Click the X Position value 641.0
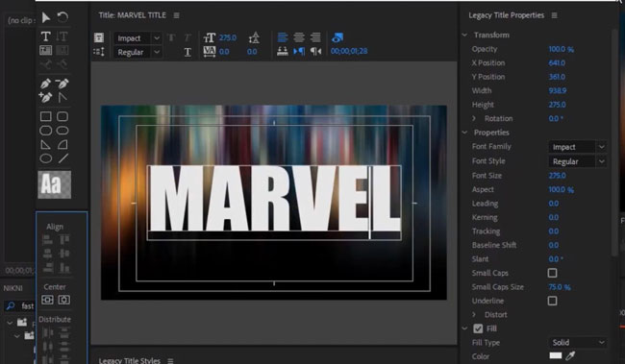The height and width of the screenshot is (364, 625). [557, 63]
